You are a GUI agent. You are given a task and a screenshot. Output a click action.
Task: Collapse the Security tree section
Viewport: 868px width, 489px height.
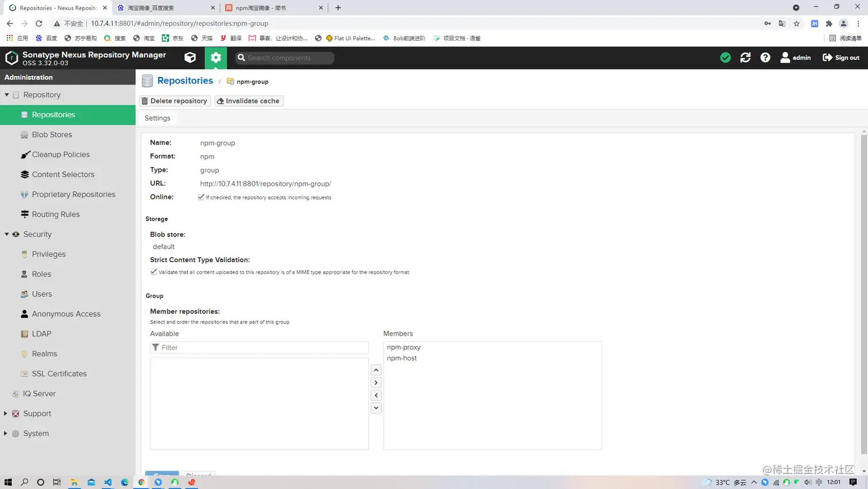pos(7,234)
